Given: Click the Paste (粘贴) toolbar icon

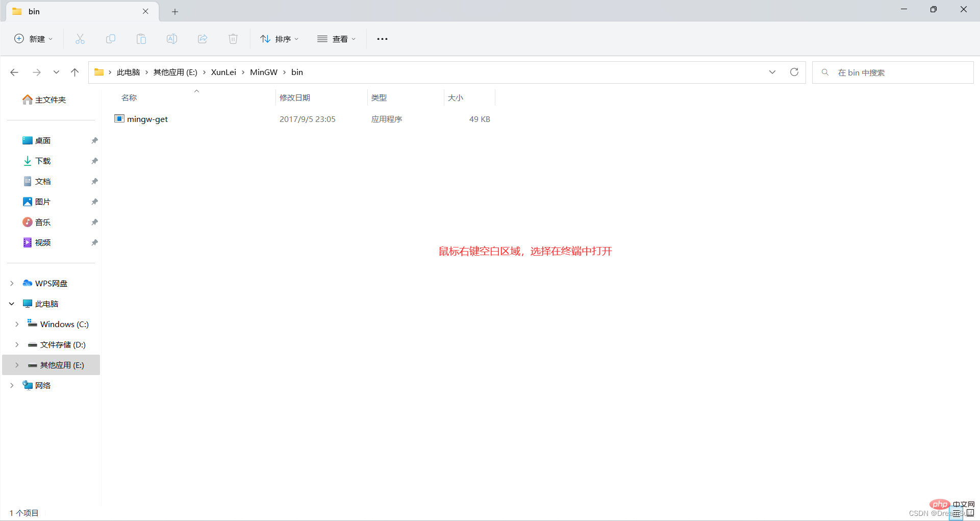Looking at the screenshot, I should pyautogui.click(x=141, y=39).
